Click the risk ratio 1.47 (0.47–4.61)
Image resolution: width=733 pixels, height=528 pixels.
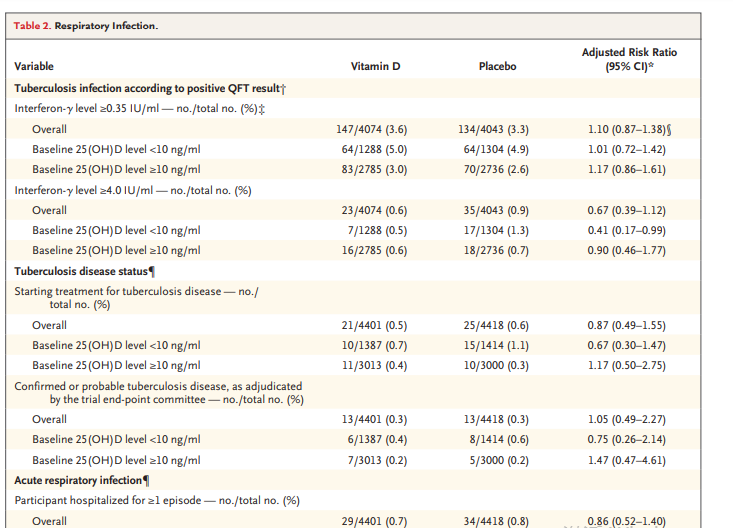click(x=626, y=461)
